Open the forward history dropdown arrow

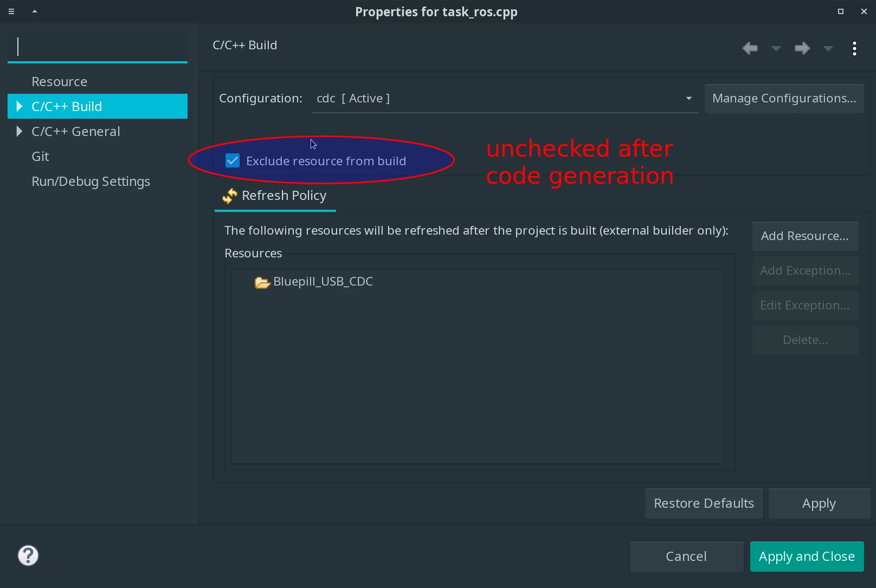[828, 49]
